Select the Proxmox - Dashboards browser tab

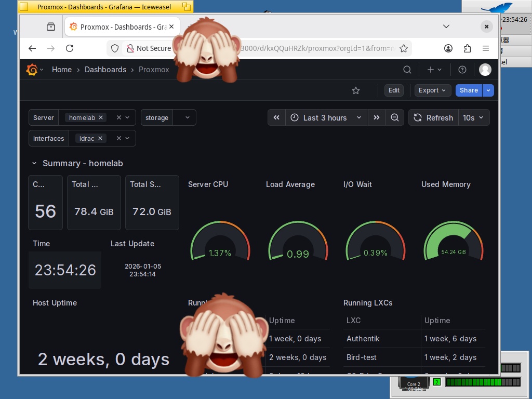122,27
